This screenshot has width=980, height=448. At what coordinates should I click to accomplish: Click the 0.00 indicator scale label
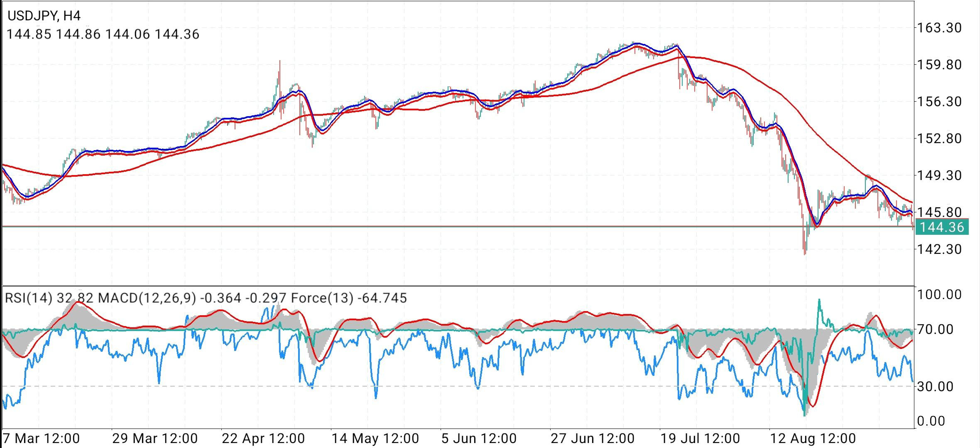[931, 421]
